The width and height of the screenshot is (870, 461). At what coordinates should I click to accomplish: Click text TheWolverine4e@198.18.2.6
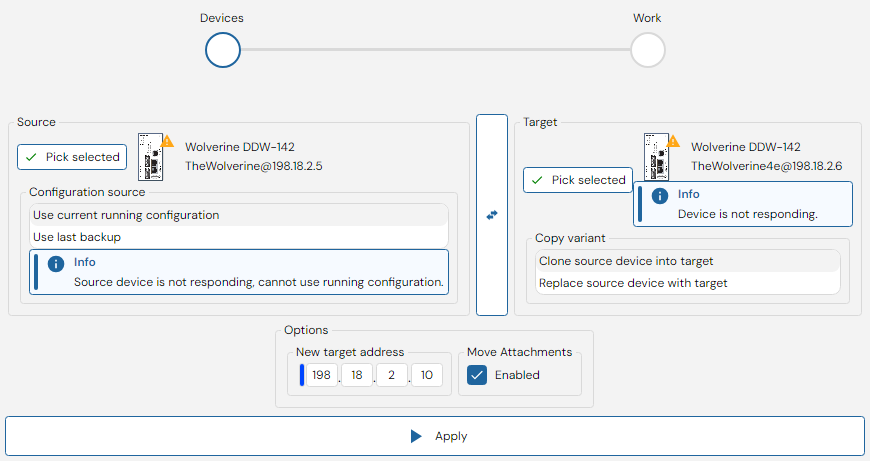click(x=766, y=166)
